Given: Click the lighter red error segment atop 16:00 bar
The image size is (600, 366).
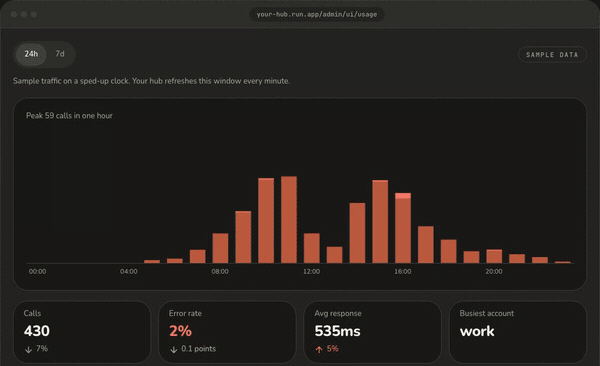Looking at the screenshot, I should tap(403, 196).
